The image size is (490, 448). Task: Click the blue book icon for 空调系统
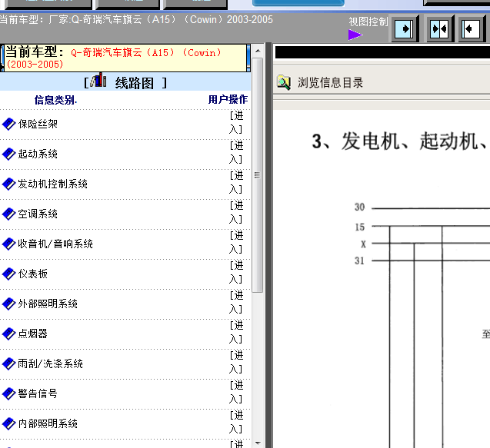pyautogui.click(x=8, y=214)
